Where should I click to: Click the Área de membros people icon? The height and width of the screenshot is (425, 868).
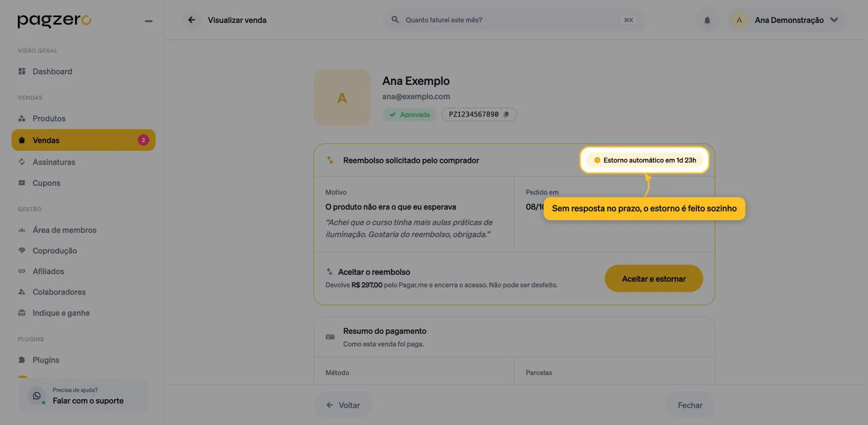(22, 230)
